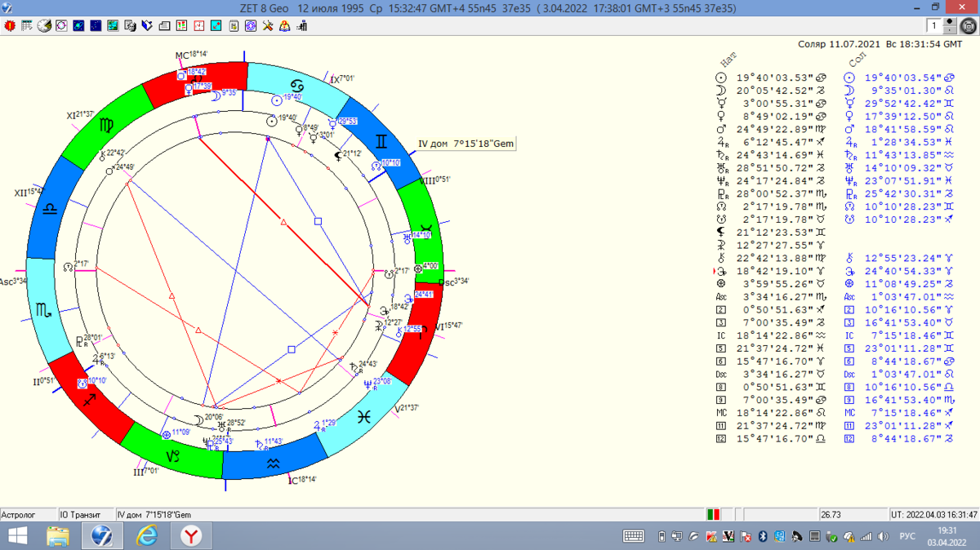980x550 pixels.
Task: Click the dial clock toolbar icon
Action: pyautogui.click(x=44, y=26)
